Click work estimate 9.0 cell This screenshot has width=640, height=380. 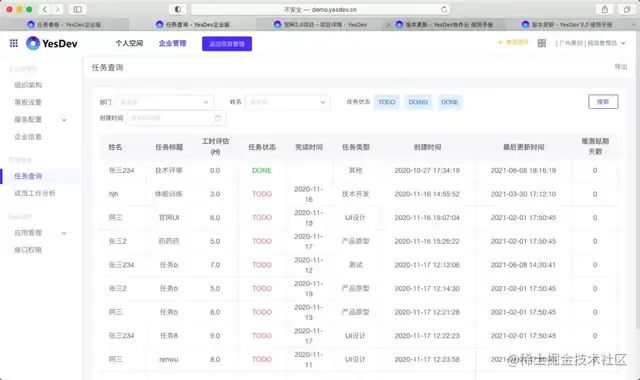215,336
